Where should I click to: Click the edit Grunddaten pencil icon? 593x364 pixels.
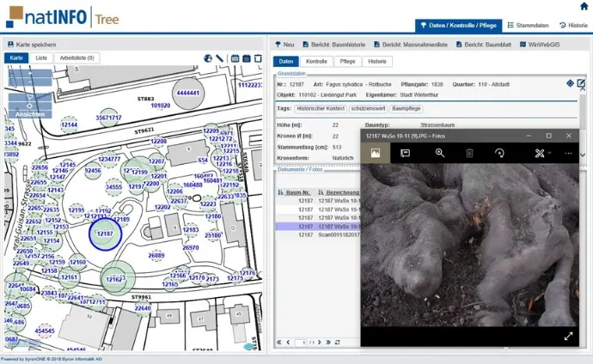coord(581,83)
